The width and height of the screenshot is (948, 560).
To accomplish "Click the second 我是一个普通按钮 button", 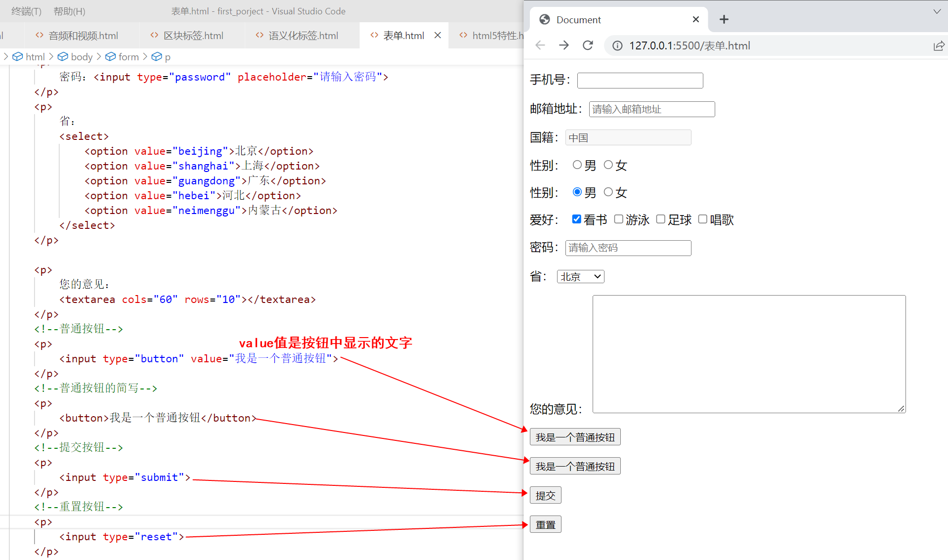I will click(575, 466).
